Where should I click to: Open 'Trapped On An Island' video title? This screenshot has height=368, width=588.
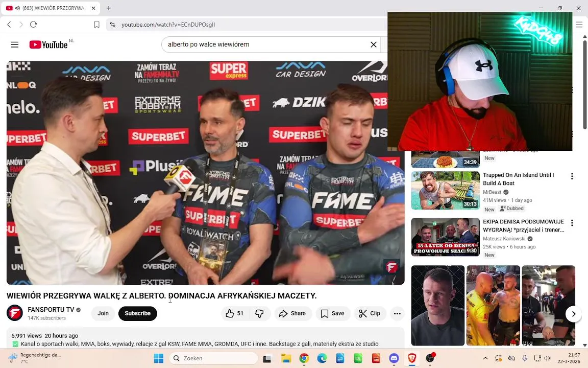[x=518, y=179]
